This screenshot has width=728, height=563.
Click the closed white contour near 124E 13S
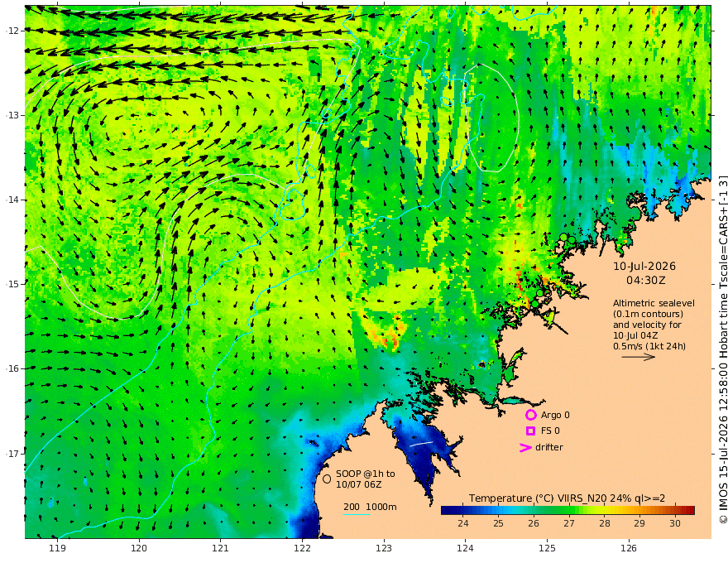tap(491, 118)
